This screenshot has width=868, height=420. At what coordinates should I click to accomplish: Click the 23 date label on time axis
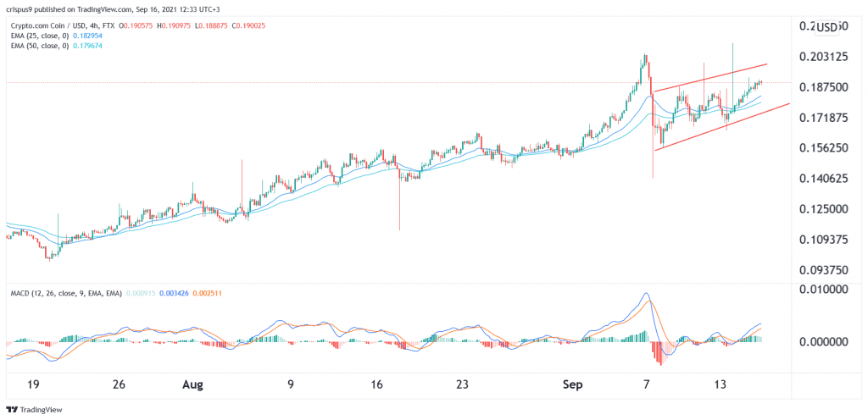pos(463,385)
